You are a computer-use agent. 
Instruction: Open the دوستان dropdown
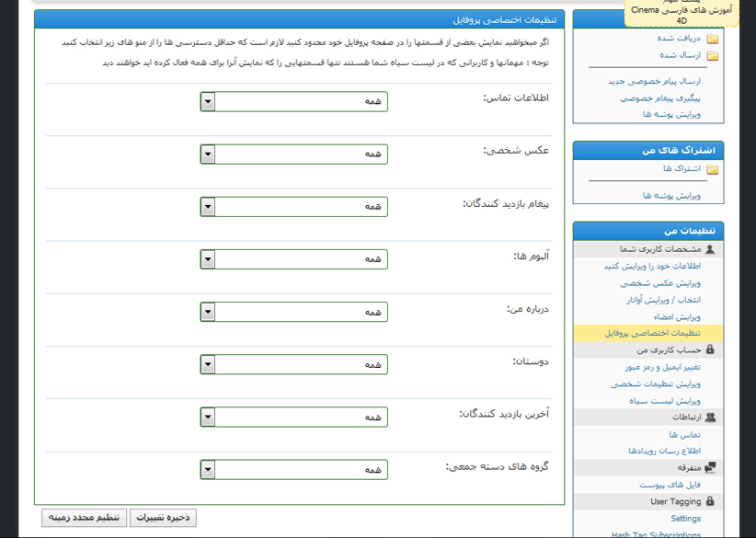(x=293, y=364)
